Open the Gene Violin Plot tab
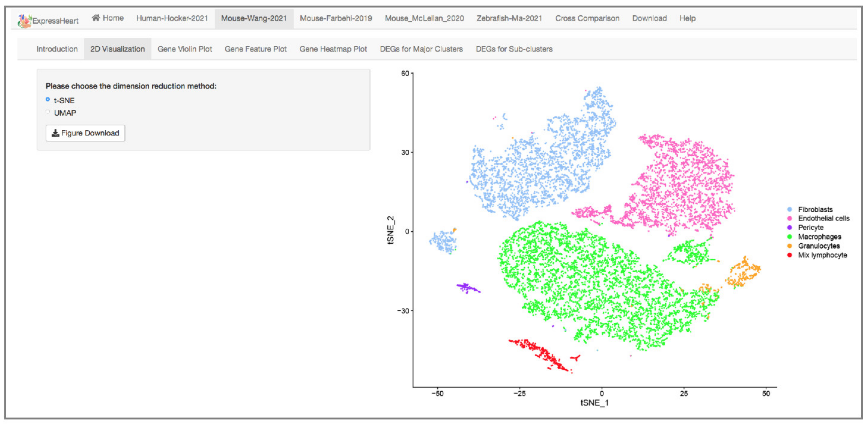This screenshot has width=868, height=425. [185, 49]
